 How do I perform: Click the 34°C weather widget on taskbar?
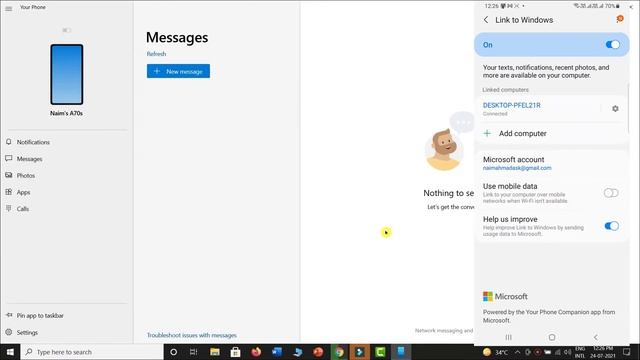[x=496, y=352]
